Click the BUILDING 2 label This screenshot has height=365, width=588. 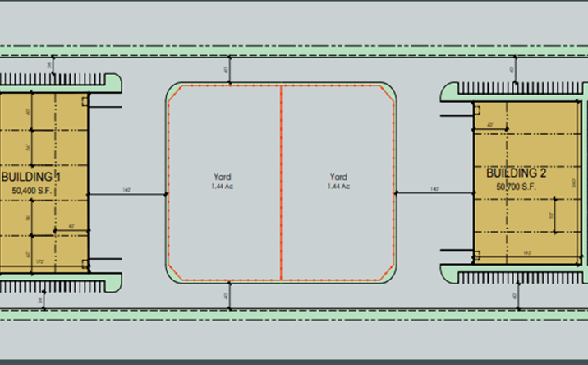pyautogui.click(x=517, y=173)
